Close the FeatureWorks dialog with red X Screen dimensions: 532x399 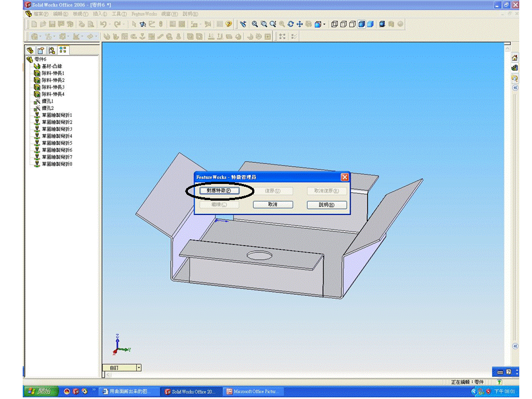[x=345, y=177]
